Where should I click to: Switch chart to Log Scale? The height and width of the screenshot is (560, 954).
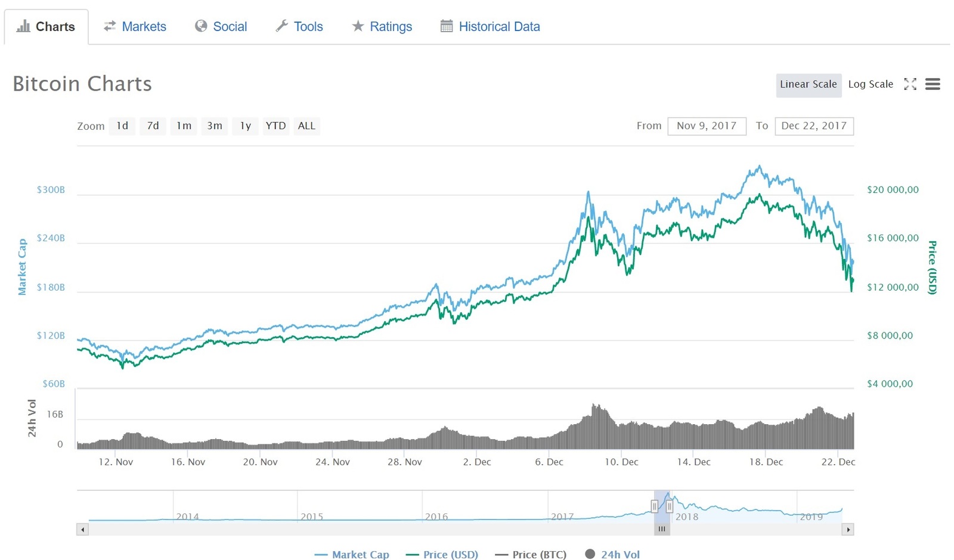click(871, 85)
